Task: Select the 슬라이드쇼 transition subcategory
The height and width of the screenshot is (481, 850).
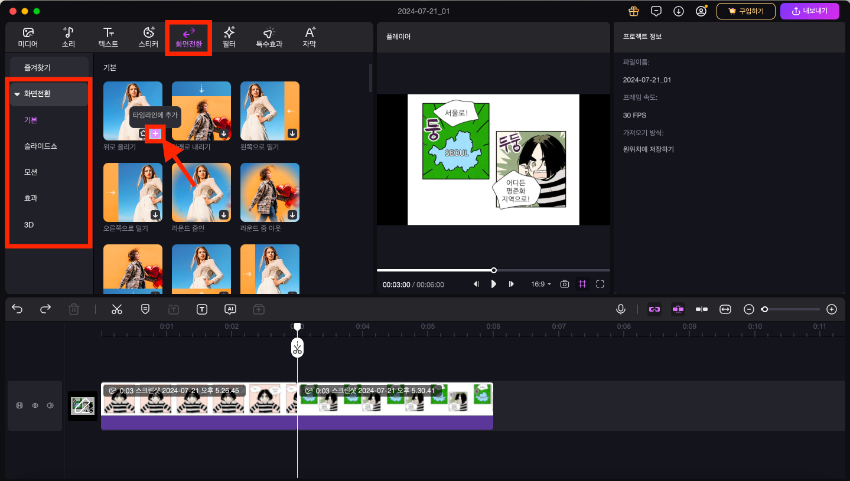Action: (39, 145)
